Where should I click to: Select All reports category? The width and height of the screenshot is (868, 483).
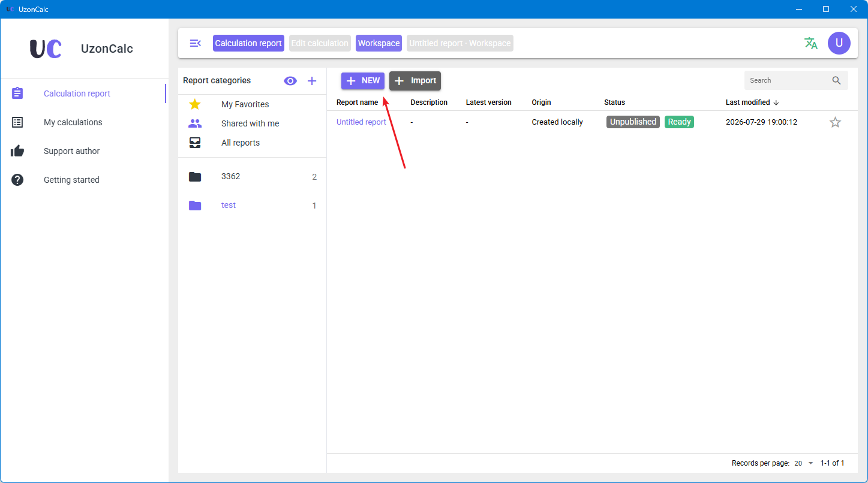tap(252, 143)
